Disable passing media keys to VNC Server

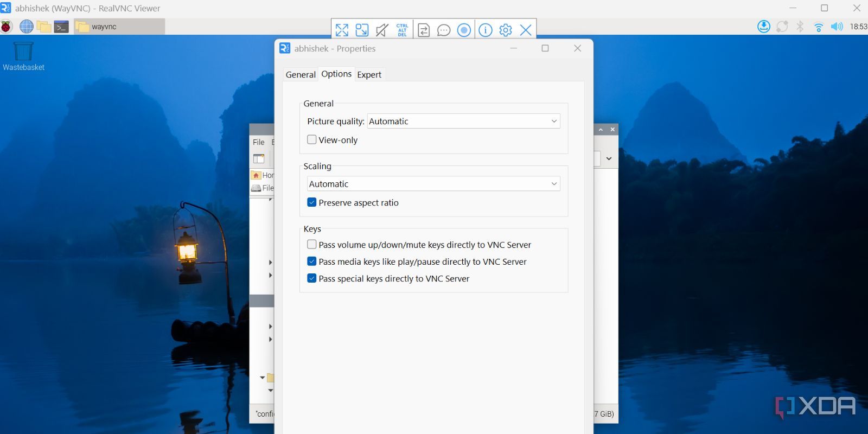tap(312, 261)
